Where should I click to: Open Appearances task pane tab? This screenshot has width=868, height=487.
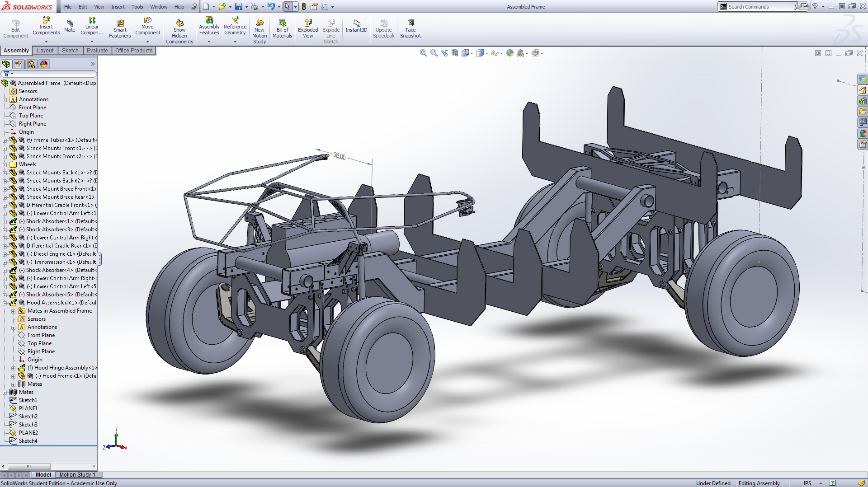[x=863, y=133]
